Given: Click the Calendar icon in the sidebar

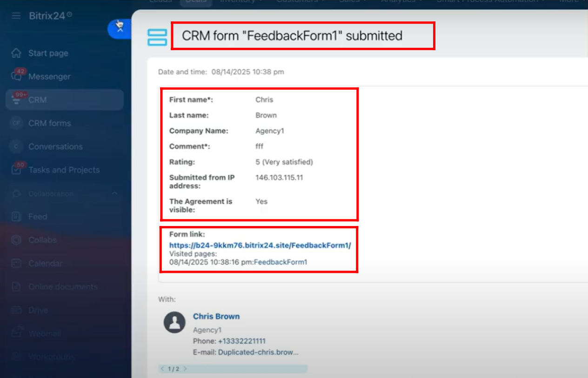Looking at the screenshot, I should tap(16, 263).
